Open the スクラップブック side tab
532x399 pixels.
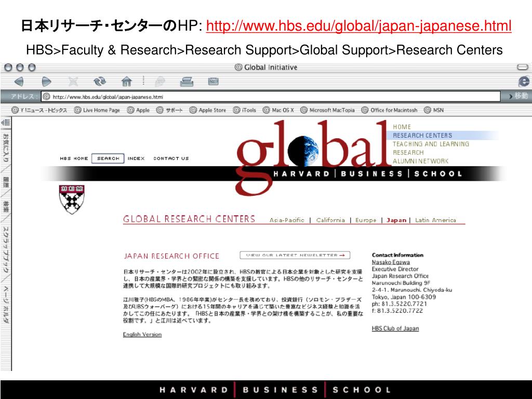pos(6,250)
